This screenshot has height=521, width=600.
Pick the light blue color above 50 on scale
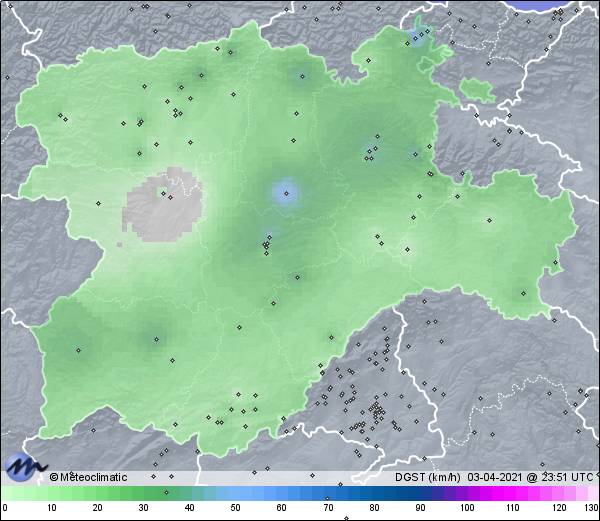[235, 494]
